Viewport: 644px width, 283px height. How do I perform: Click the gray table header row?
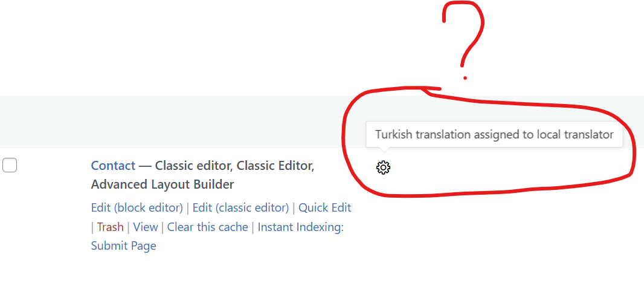pos(322,122)
